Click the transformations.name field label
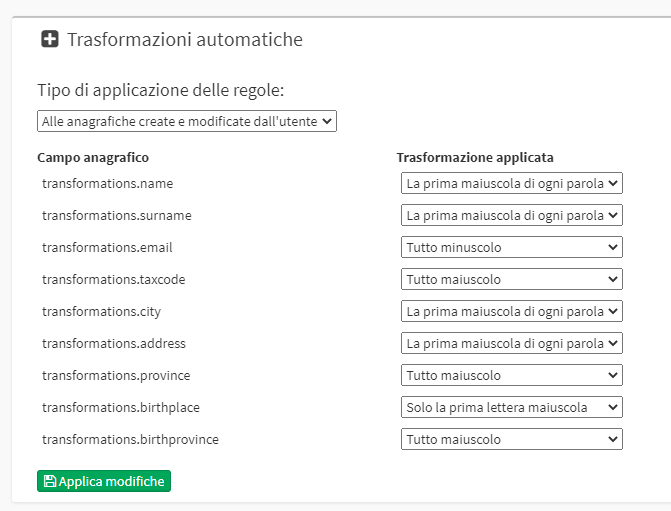Screen dimensions: 671x511 click(x=107, y=184)
